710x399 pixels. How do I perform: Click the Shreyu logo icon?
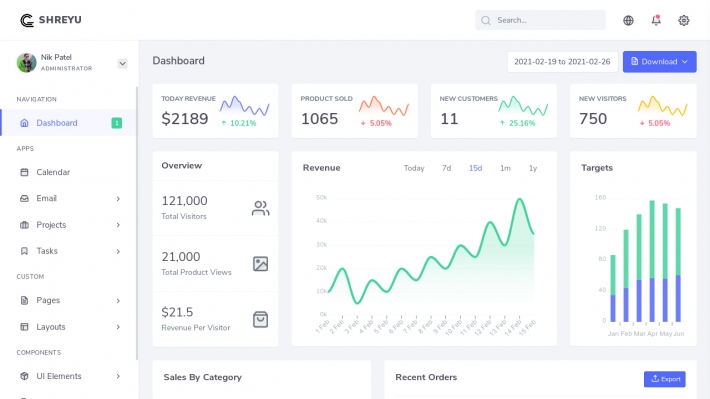27,20
